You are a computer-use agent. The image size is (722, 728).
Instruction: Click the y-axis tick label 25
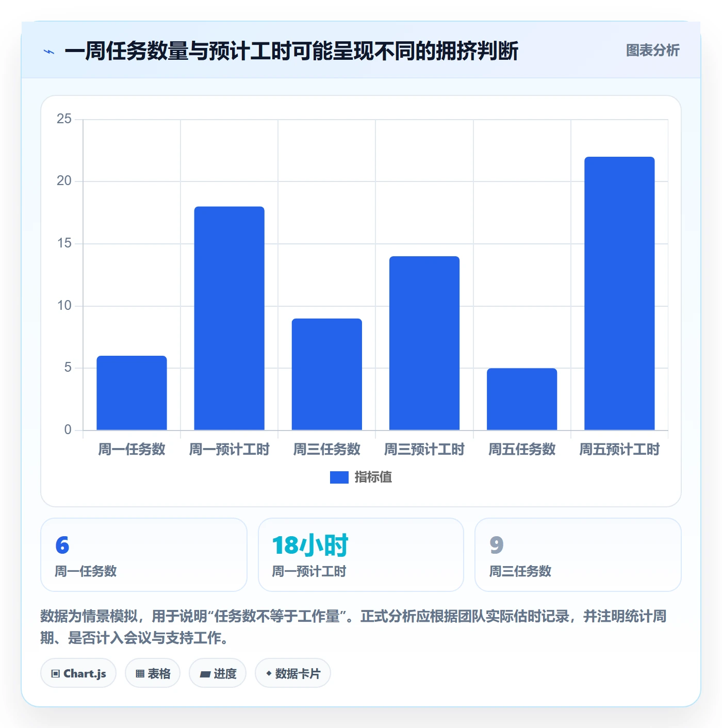[64, 119]
